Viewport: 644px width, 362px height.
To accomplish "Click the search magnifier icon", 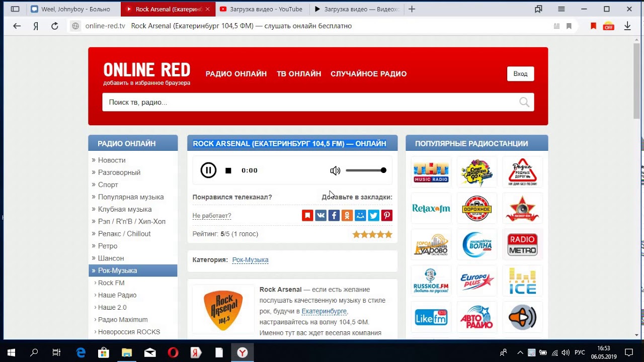I will tap(524, 103).
